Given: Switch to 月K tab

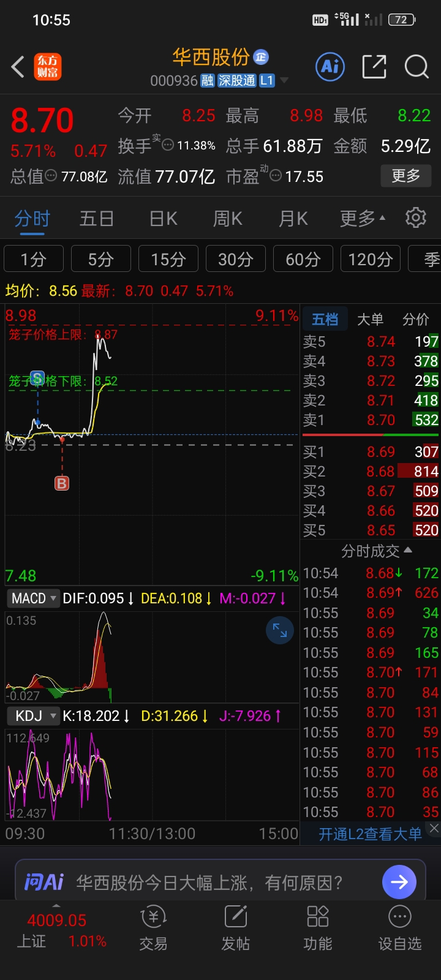Looking at the screenshot, I should [293, 218].
